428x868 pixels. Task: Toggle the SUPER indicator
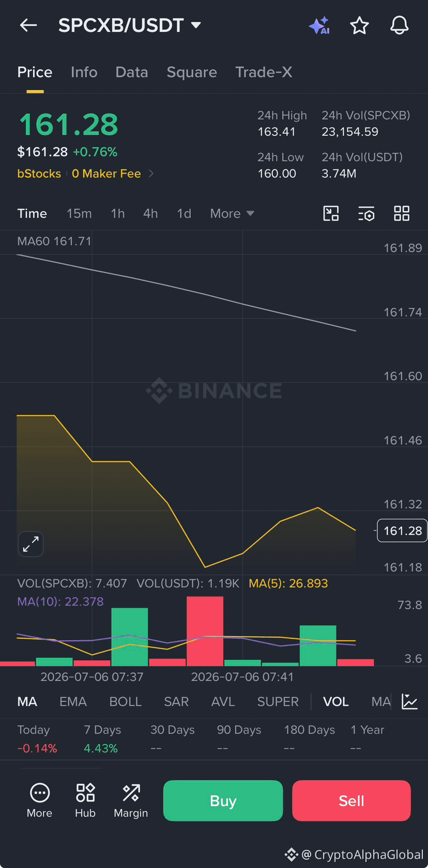[x=278, y=702]
